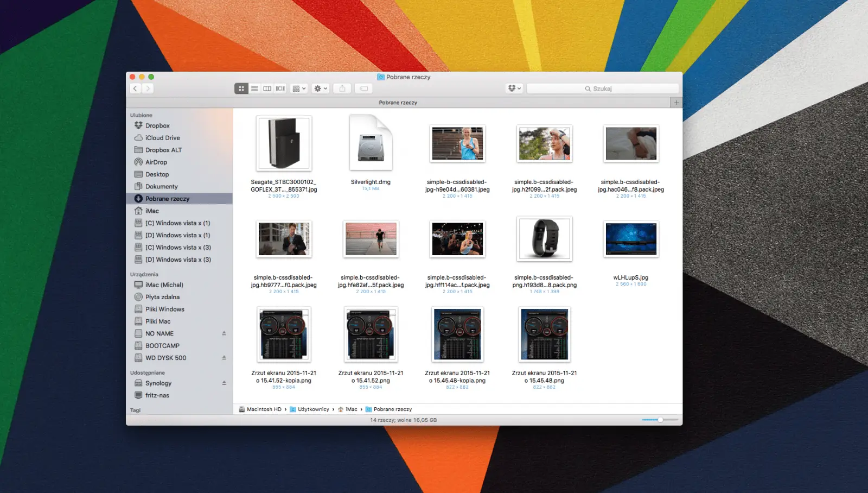
Task: Select iCloud Drive in the sidebar
Action: (x=162, y=138)
